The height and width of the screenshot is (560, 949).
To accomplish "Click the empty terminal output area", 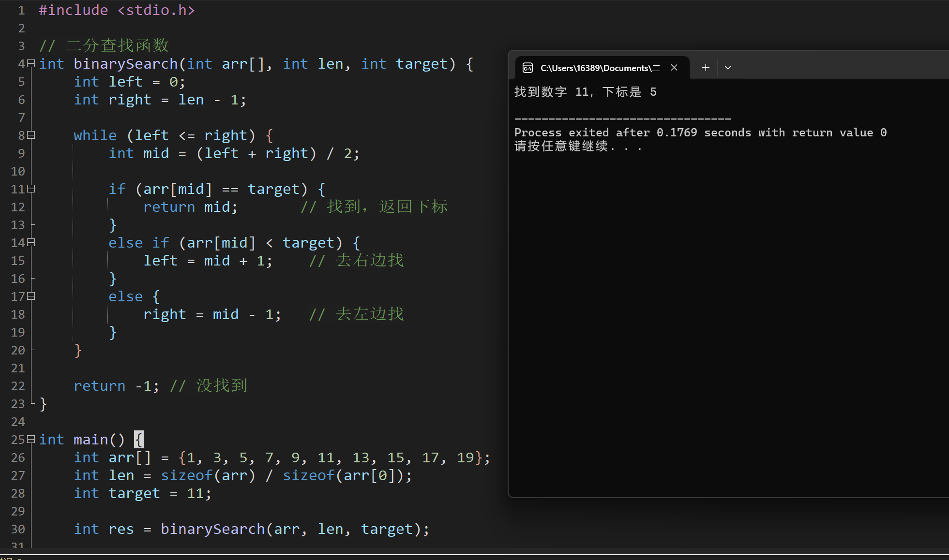I will click(726, 314).
